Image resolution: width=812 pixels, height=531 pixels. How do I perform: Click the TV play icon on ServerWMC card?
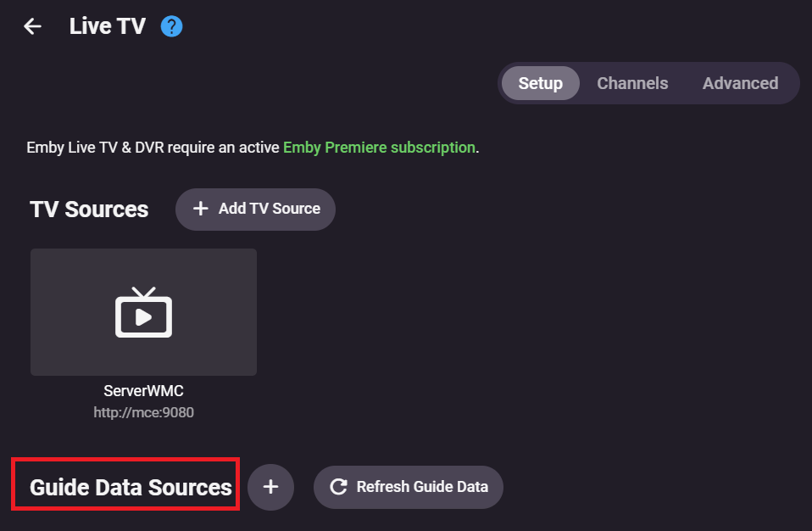click(143, 312)
